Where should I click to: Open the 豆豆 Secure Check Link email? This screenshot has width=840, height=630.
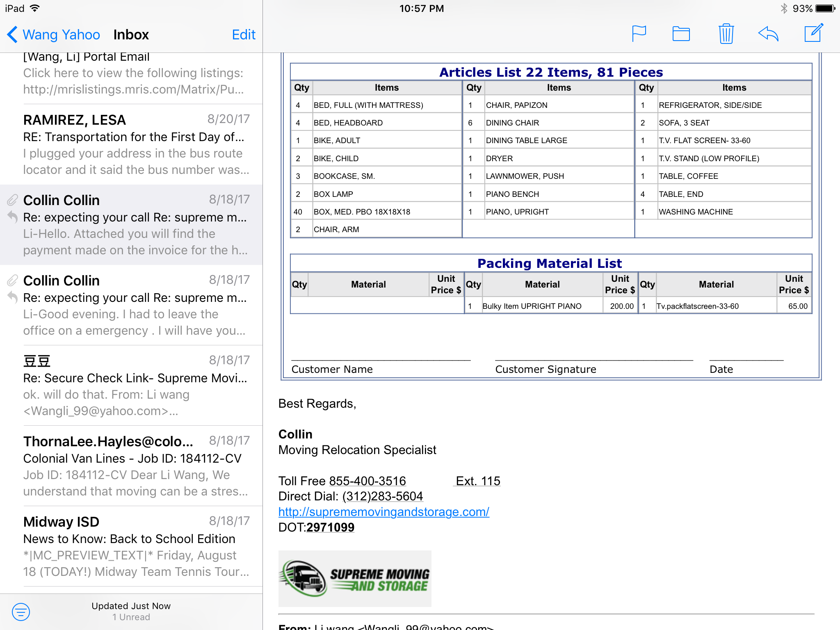point(131,386)
